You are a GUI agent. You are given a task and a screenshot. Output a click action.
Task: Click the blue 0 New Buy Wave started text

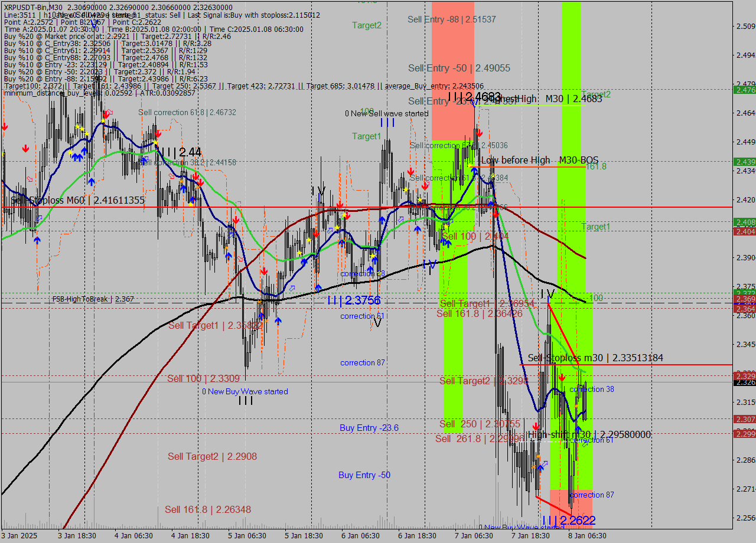click(x=245, y=391)
